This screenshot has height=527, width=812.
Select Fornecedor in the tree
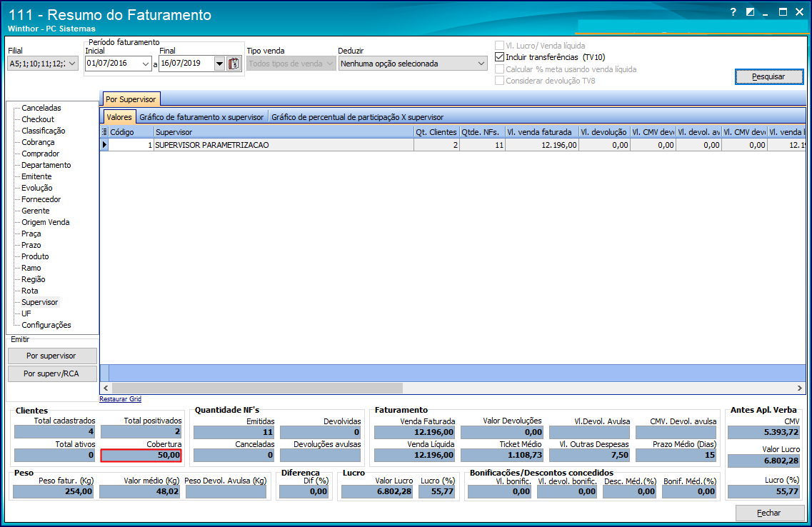point(41,199)
